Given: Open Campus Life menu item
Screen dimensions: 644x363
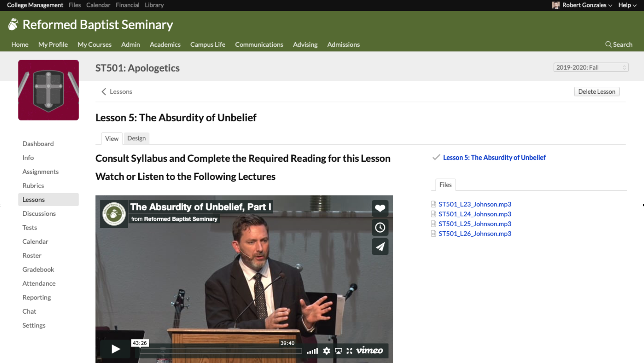Looking at the screenshot, I should point(208,44).
